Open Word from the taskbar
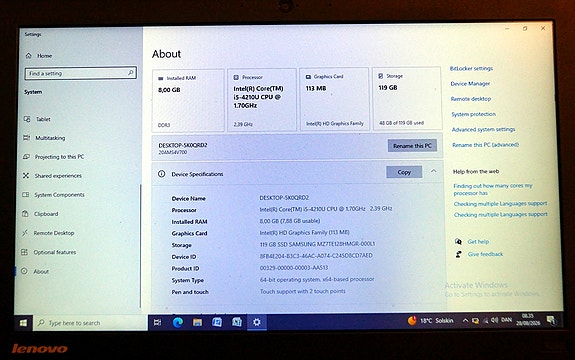 217,322
